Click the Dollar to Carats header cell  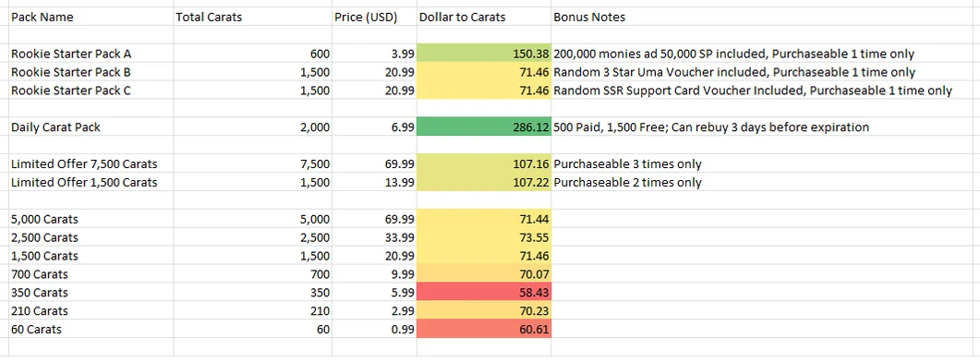pos(484,17)
